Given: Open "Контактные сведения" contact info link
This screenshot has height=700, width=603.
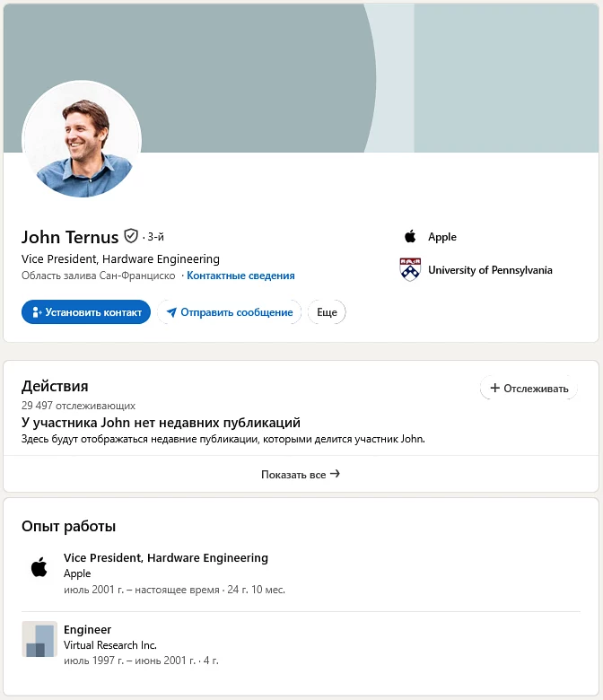Looking at the screenshot, I should coord(240,276).
